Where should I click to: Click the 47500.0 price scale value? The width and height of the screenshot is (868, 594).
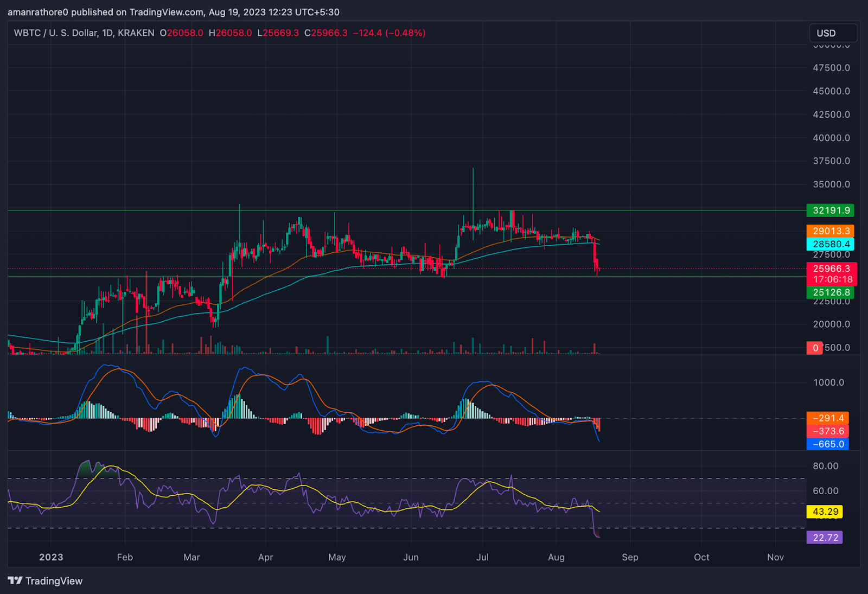(x=831, y=68)
